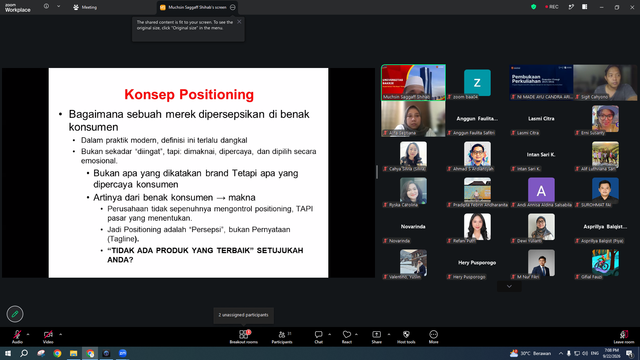Select Dewi Yulianti participant tile

click(x=541, y=227)
